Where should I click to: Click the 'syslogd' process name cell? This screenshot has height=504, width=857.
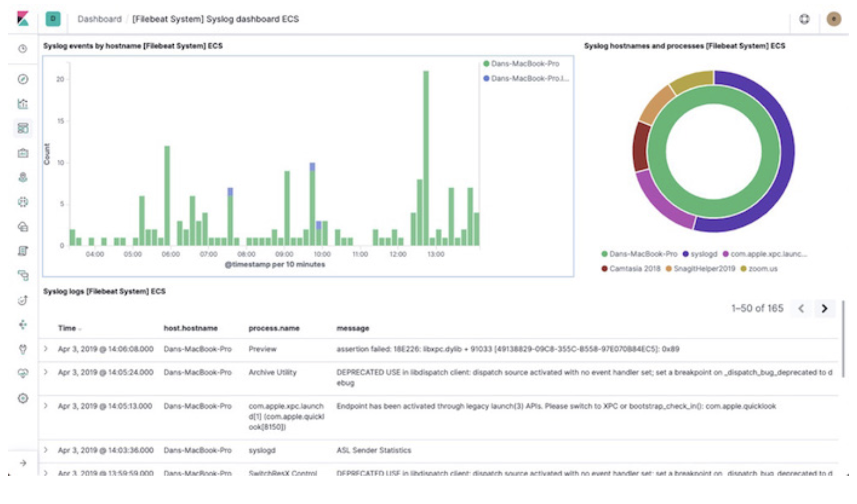pyautogui.click(x=262, y=450)
